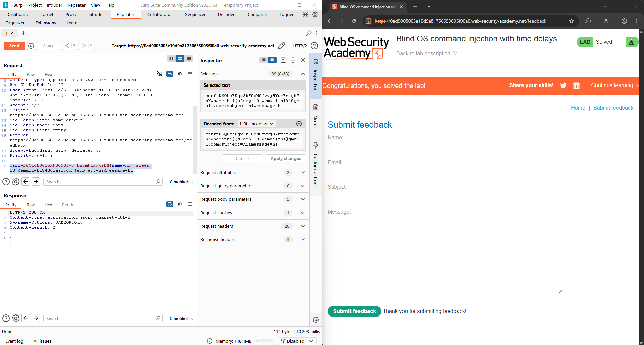This screenshot has width=644, height=345.
Task: Click the orange Send button in Repeater
Action: click(x=14, y=46)
